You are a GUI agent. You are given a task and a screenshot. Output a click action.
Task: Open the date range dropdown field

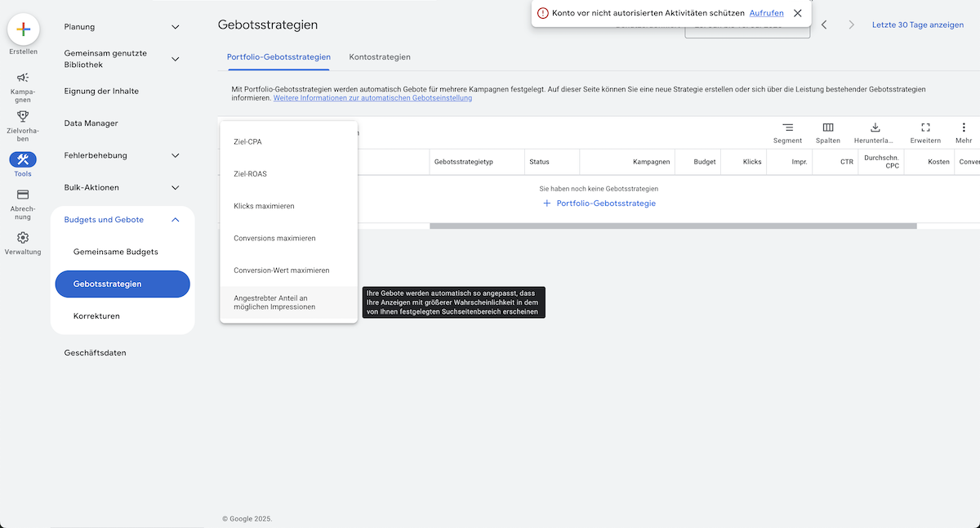[x=747, y=26]
